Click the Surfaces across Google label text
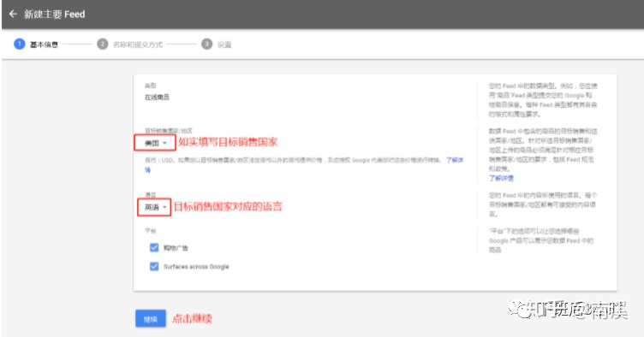This screenshot has height=337, width=644. [x=196, y=267]
